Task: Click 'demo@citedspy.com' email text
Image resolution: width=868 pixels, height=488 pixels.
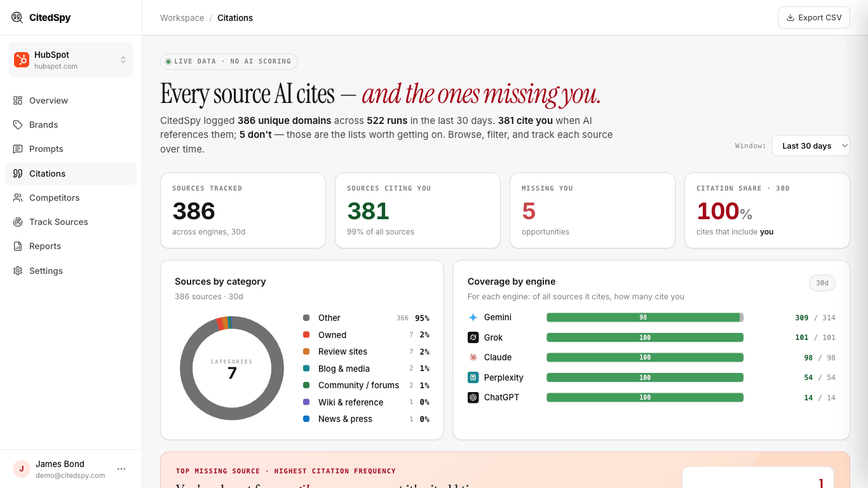Action: [70, 475]
